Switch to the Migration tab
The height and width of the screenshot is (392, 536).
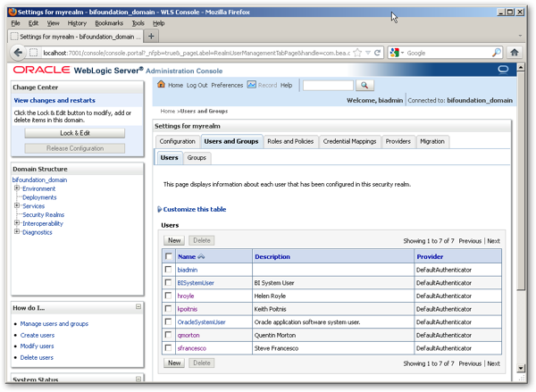[x=432, y=141]
